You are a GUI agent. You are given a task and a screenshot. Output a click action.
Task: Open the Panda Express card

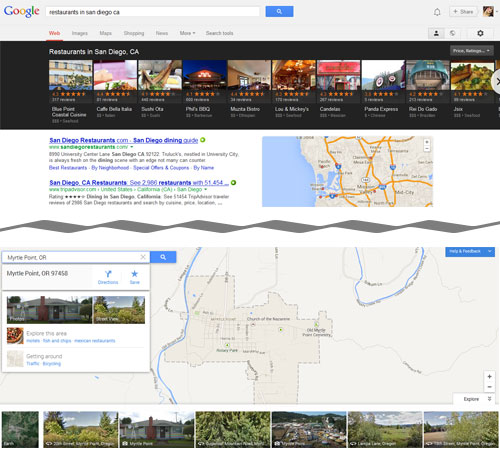pyautogui.click(x=383, y=89)
